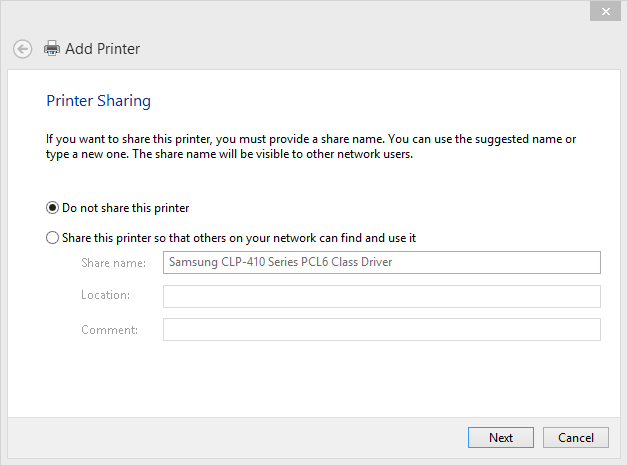Select Do not share this printer
This screenshot has height=466, width=627.
[52, 208]
